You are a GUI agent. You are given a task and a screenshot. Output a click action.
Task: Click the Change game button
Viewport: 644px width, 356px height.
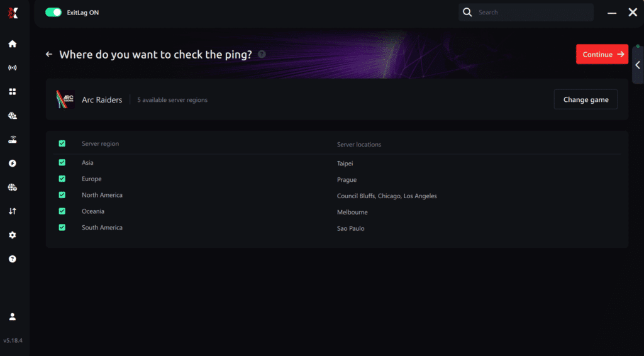pos(586,99)
